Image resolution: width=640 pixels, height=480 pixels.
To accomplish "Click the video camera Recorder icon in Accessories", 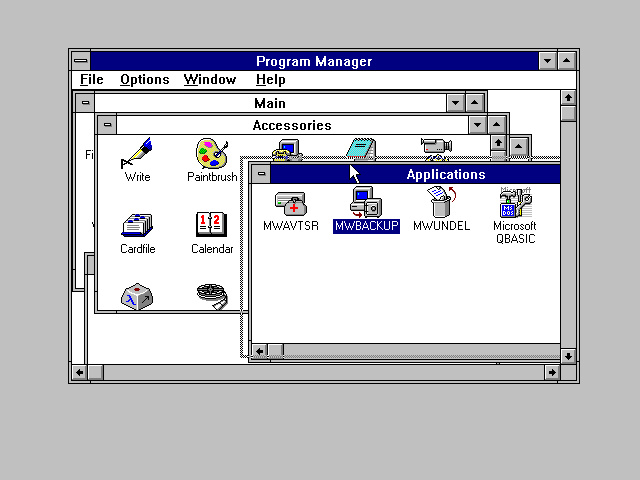I will coord(436,149).
